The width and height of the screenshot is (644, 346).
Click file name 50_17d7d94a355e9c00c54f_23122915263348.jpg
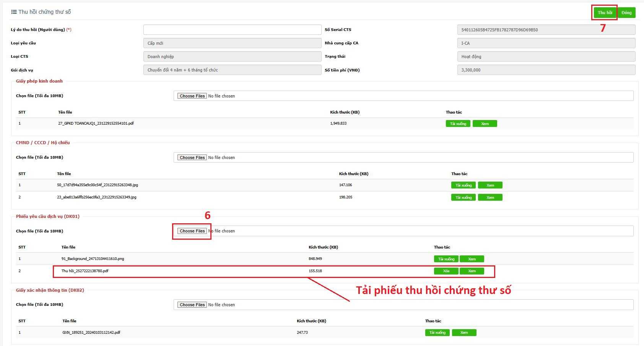click(x=98, y=185)
